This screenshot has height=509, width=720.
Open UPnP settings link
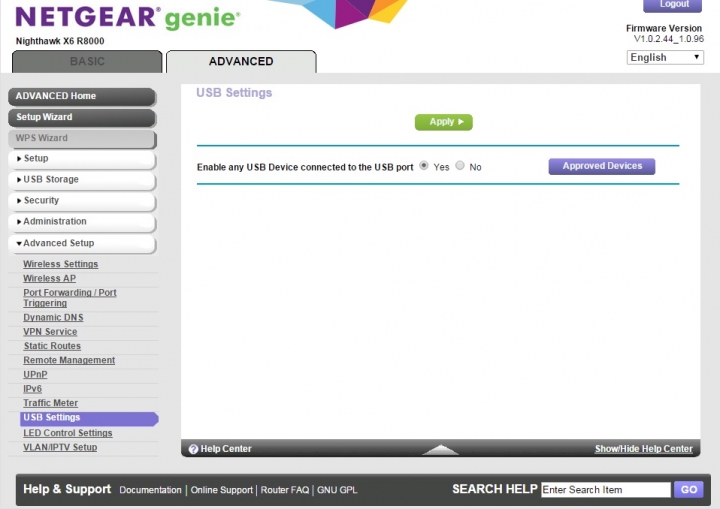[35, 374]
